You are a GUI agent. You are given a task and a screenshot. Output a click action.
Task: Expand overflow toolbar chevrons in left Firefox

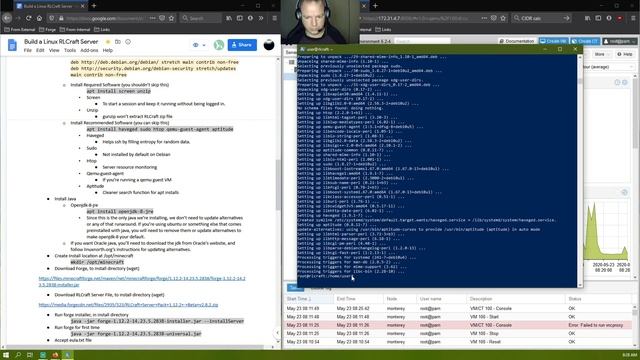click(261, 18)
